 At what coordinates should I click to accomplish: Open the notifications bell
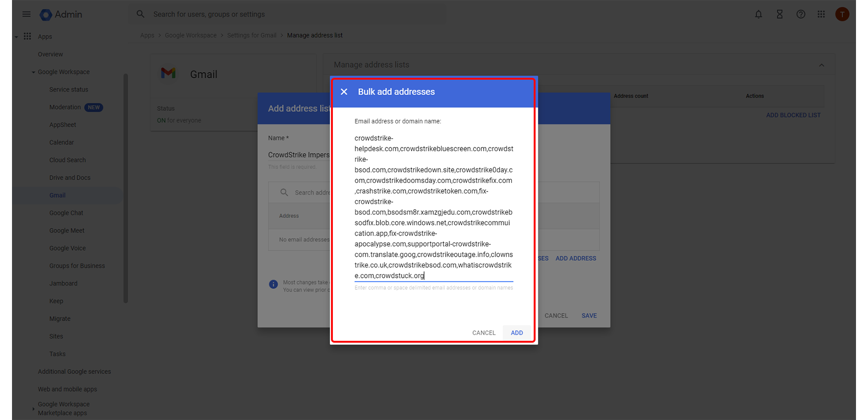[x=758, y=14]
